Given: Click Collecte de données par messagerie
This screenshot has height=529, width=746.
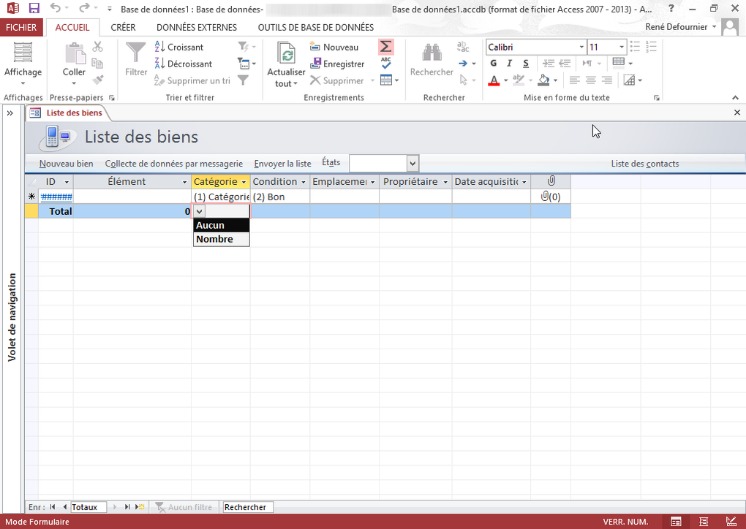Looking at the screenshot, I should [x=174, y=164].
